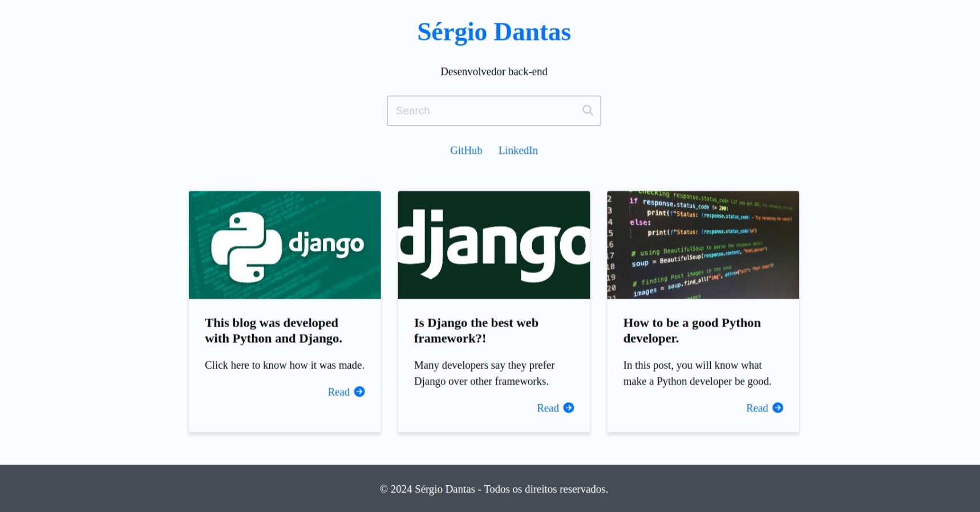The height and width of the screenshot is (512, 980).
Task: Focus the Search input field
Action: coord(494,111)
